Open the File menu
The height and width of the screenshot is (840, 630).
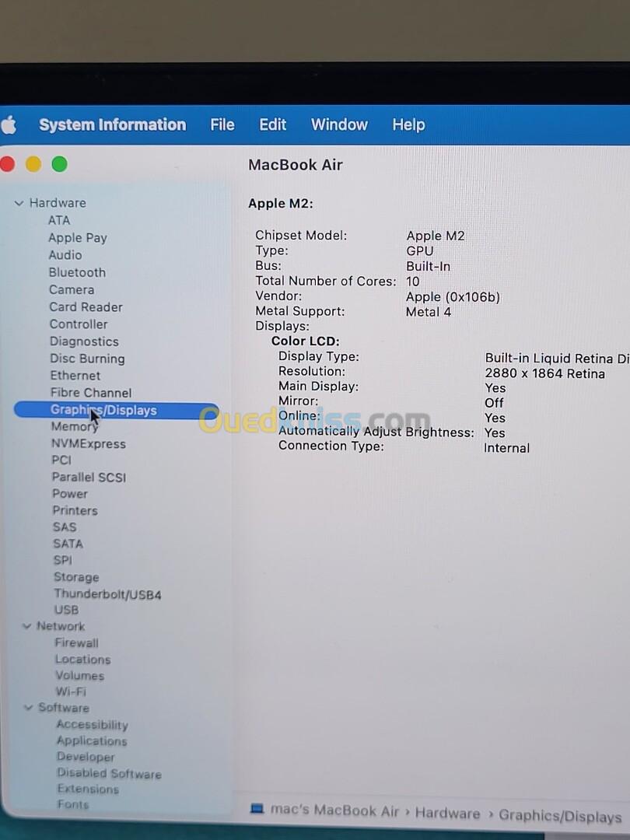[222, 124]
